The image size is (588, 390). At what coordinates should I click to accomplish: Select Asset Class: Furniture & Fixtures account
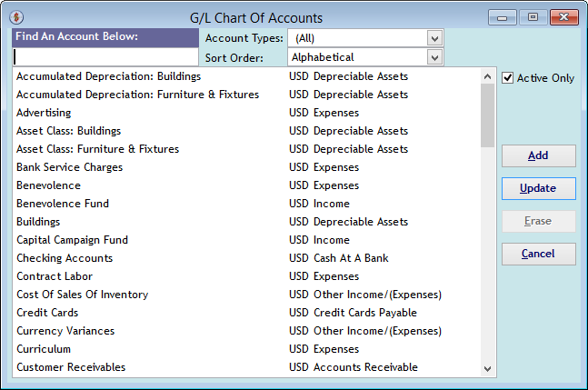pyautogui.click(x=246, y=149)
